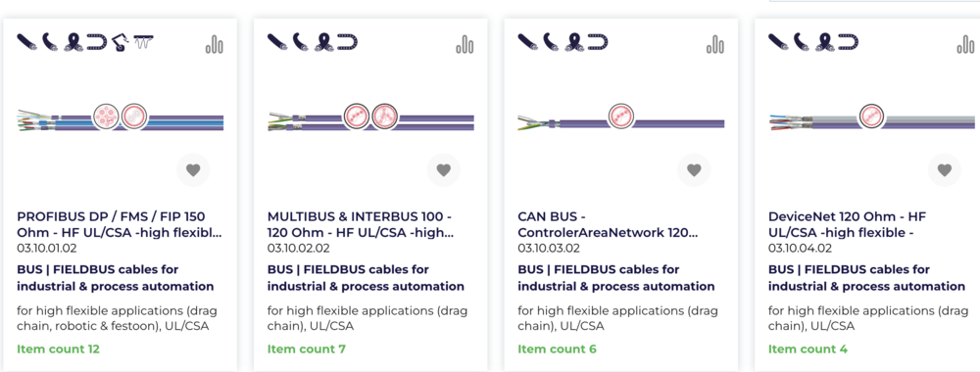
Task: Click festoon icon on PROFIBUS card
Action: coord(144,42)
